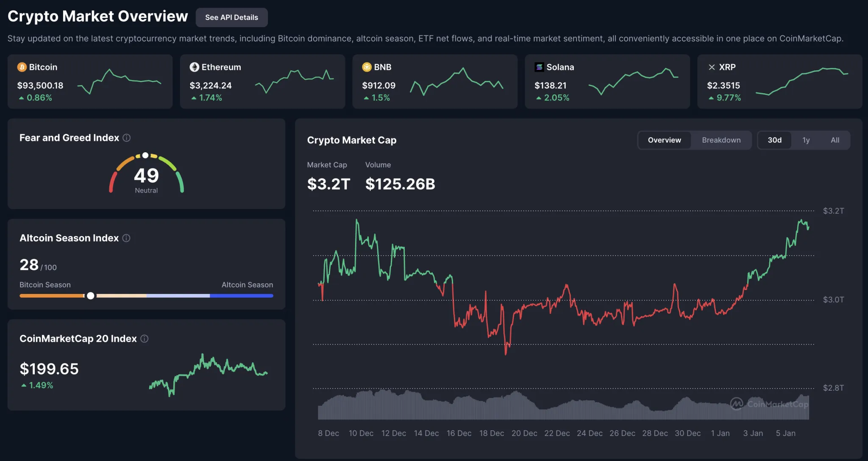Switch chart timeframe to All
This screenshot has height=461, width=868.
point(835,140)
